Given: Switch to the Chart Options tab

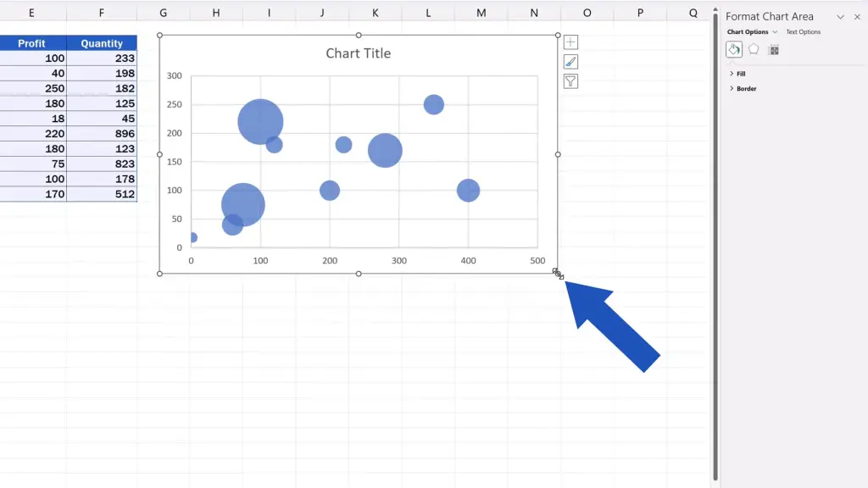Looking at the screenshot, I should (x=748, y=32).
